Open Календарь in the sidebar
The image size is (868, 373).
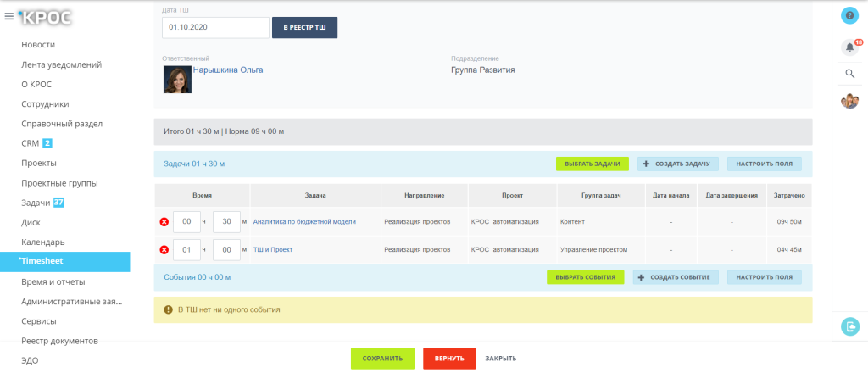point(43,242)
